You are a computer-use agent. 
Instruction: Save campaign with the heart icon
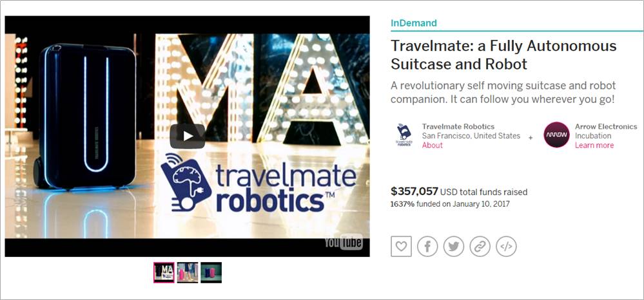(x=401, y=246)
